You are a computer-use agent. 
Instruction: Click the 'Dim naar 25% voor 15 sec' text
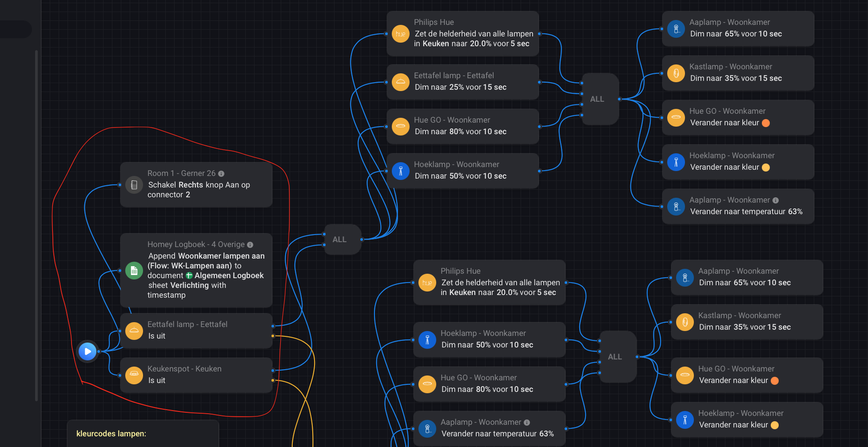pos(461,87)
